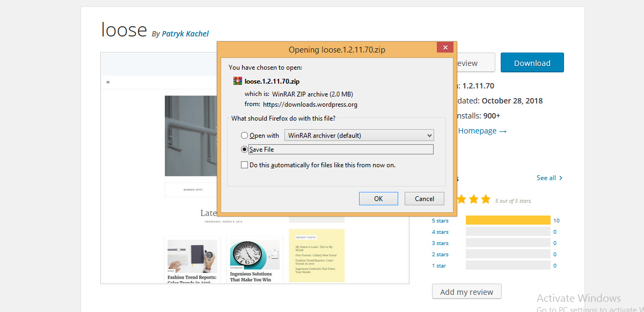Click the blue Download button

tap(532, 63)
